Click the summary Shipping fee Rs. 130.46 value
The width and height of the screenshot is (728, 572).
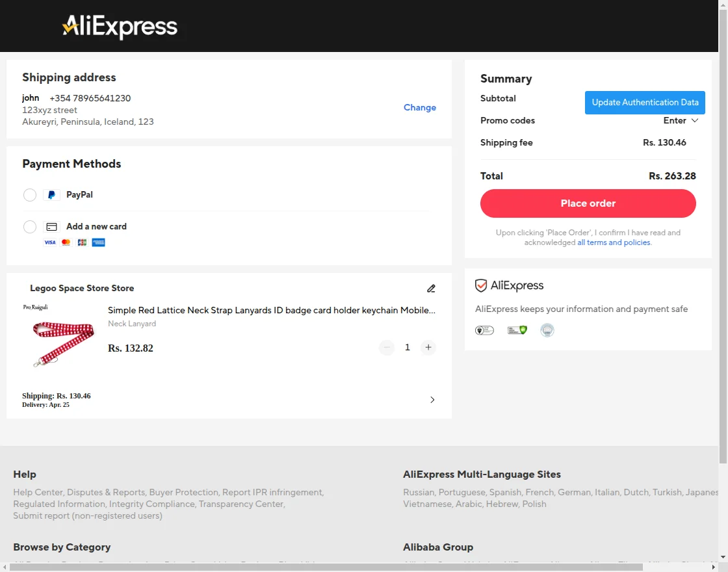664,143
